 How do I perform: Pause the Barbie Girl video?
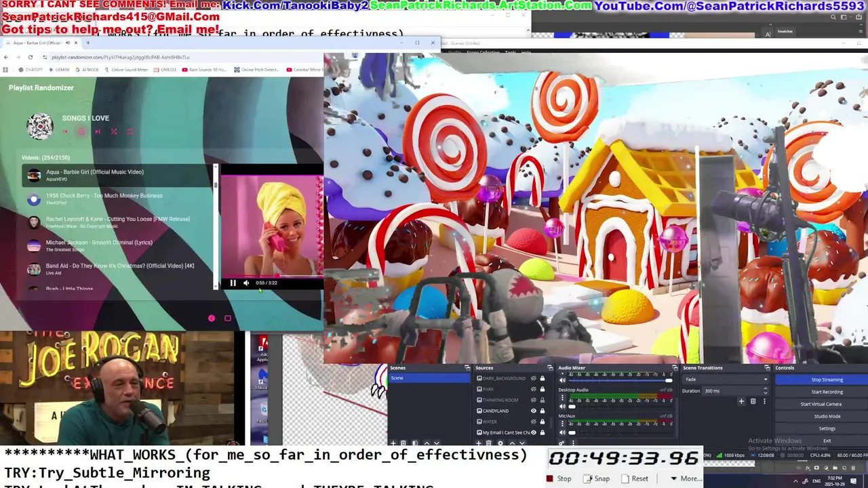[x=233, y=283]
